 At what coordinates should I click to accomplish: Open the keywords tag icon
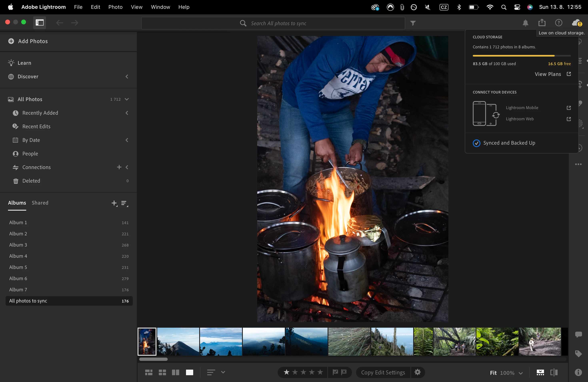[x=578, y=354]
